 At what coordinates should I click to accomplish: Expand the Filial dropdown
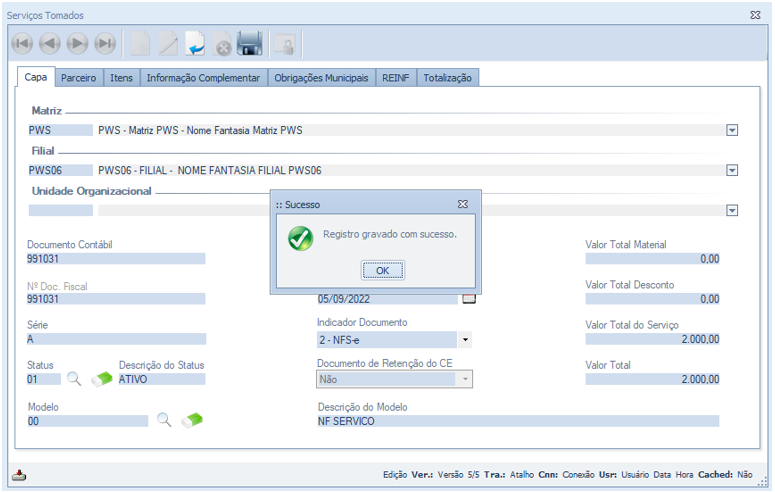[732, 171]
